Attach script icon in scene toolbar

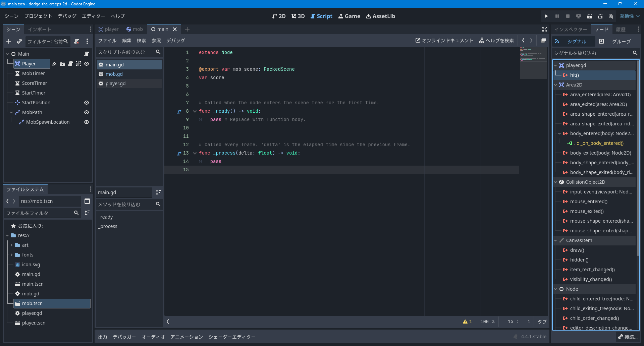(x=76, y=41)
